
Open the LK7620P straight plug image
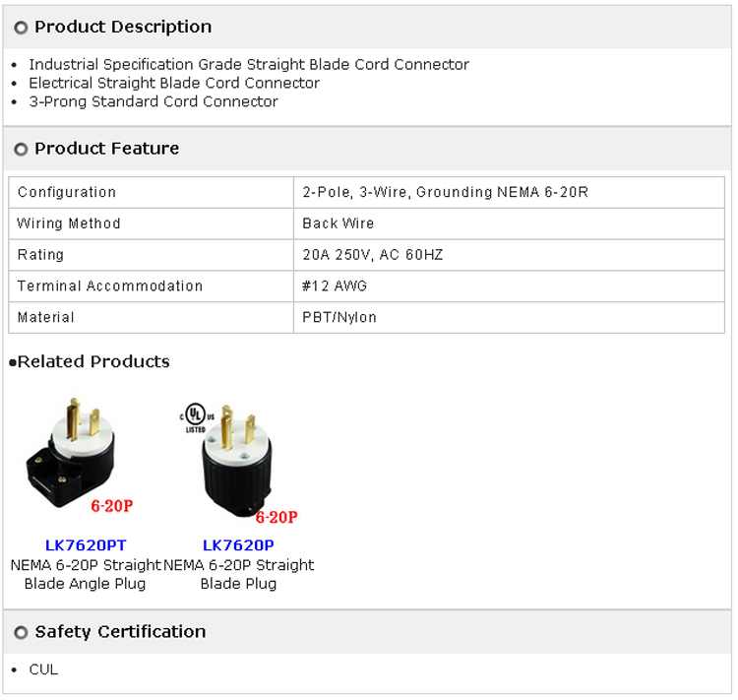[236, 458]
